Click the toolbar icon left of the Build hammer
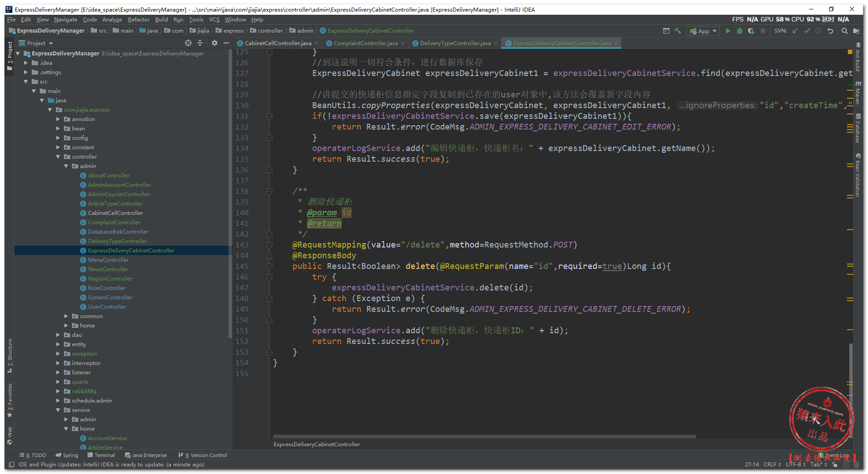 [x=666, y=31]
